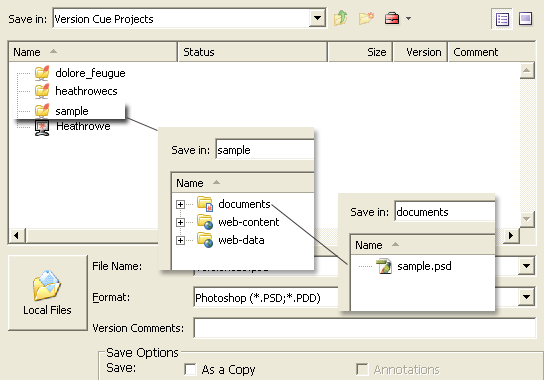Image resolution: width=544 pixels, height=380 pixels.
Task: Click Name header in documents inset
Action: pos(423,245)
